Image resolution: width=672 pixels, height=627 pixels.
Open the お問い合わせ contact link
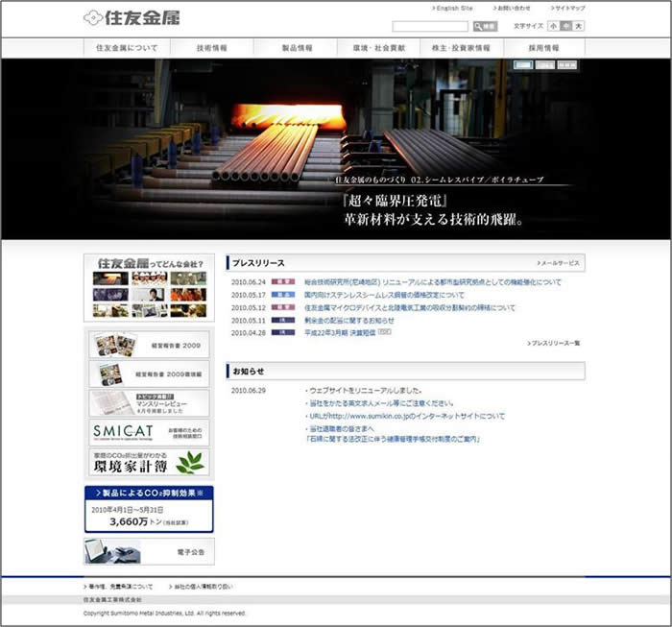point(512,8)
